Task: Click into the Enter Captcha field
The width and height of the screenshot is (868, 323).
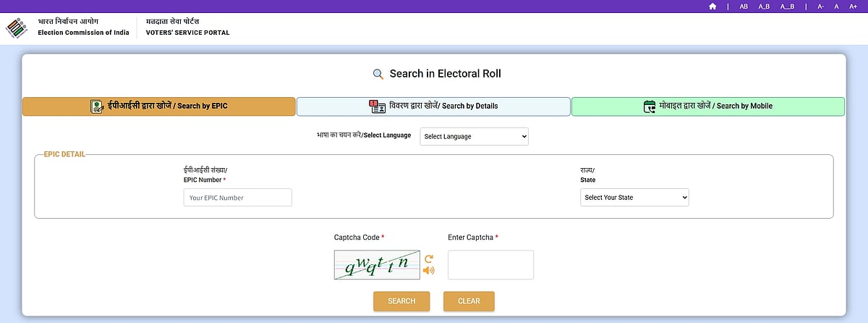Action: 490,264
